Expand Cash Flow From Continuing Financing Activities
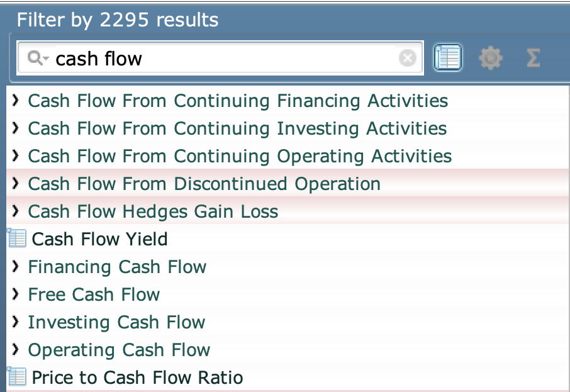The width and height of the screenshot is (570, 392). pos(16,101)
